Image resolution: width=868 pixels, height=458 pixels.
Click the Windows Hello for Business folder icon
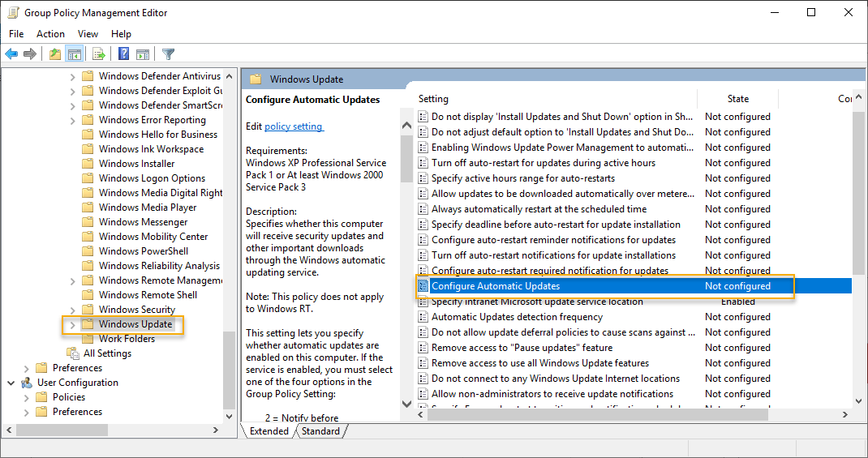click(x=88, y=135)
